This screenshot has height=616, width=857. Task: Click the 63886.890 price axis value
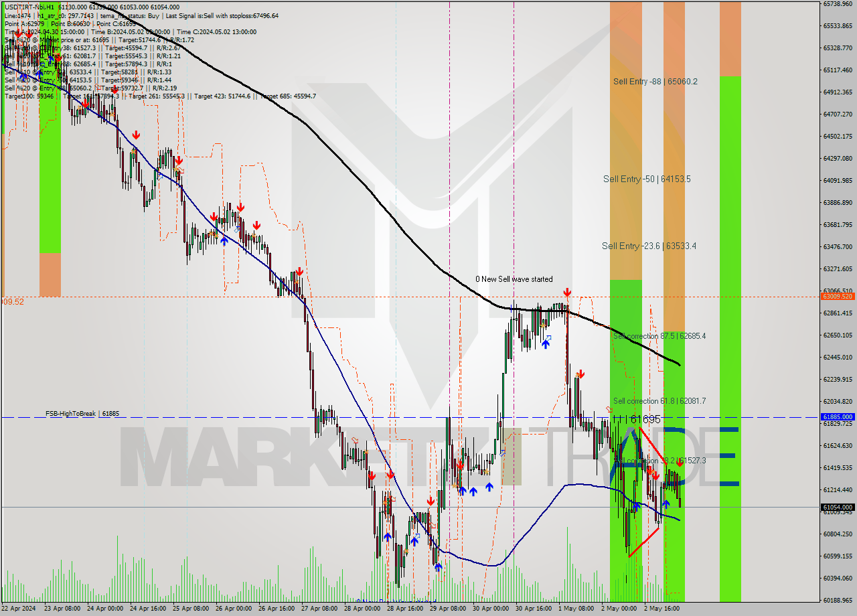click(x=837, y=202)
